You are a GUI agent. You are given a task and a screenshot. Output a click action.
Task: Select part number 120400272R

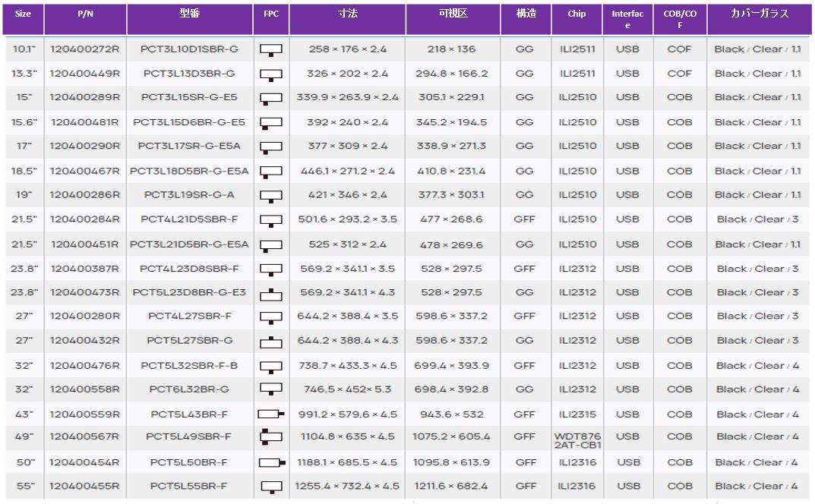point(85,49)
